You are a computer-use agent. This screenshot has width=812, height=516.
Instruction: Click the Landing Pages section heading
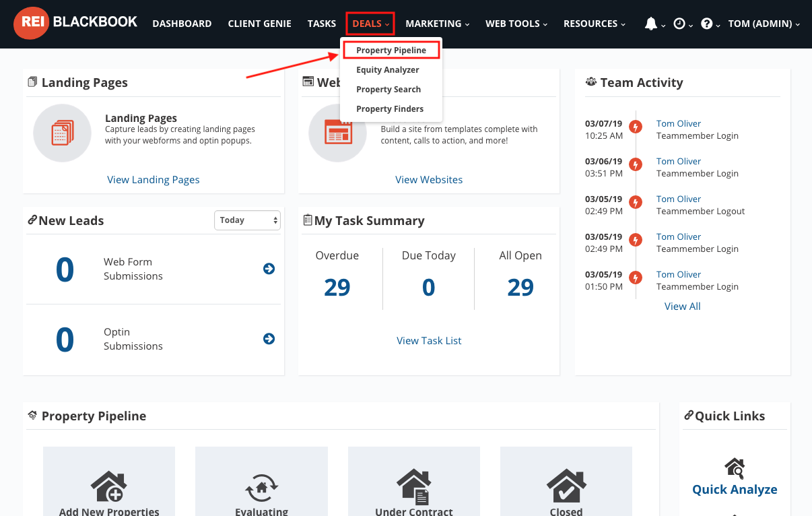coord(85,83)
